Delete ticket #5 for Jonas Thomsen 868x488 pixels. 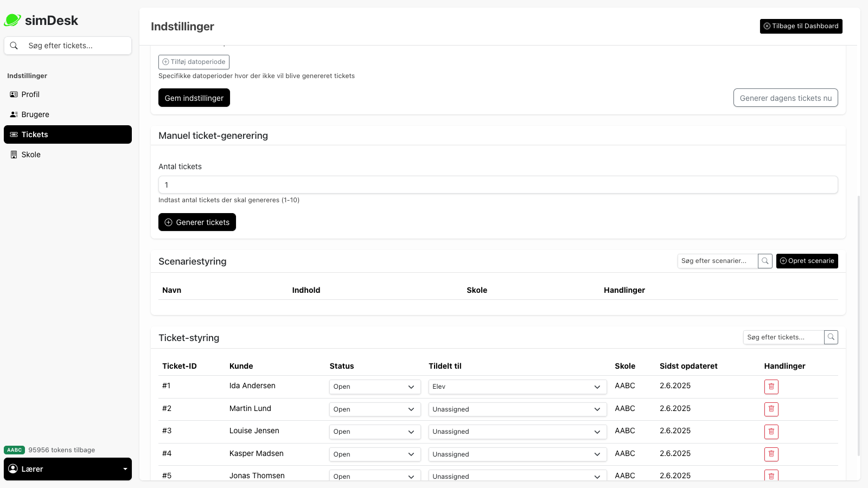[x=771, y=476]
